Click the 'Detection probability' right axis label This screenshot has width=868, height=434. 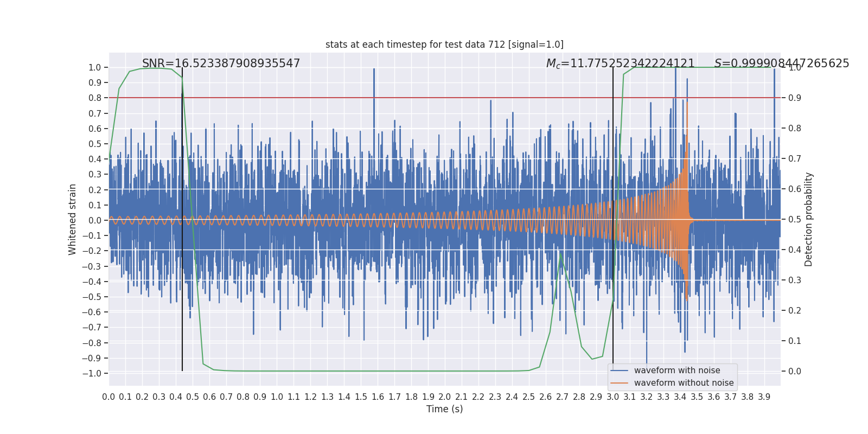click(809, 219)
